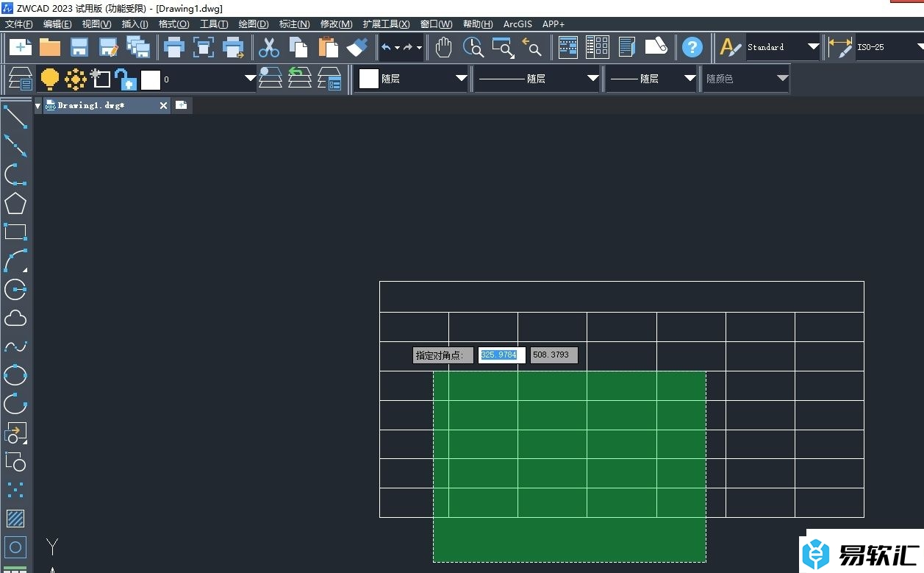Image resolution: width=924 pixels, height=573 pixels.
Task: Open the 绘图(D) menu
Action: coord(254,24)
